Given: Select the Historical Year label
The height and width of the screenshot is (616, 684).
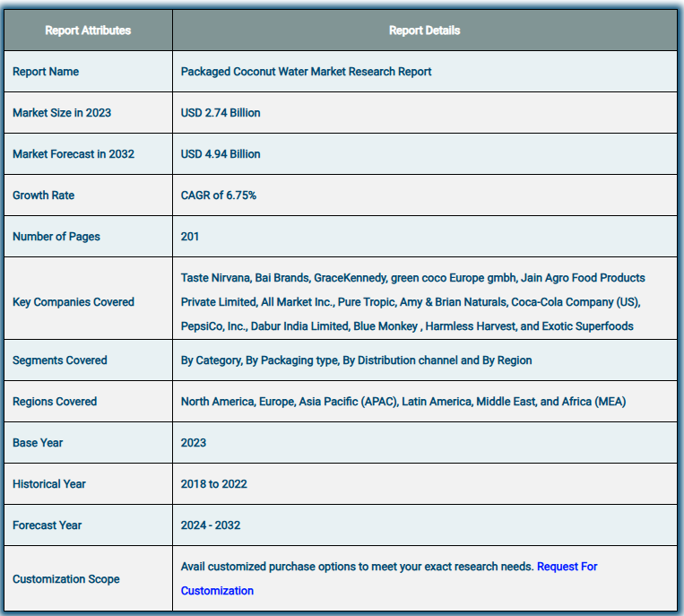Looking at the screenshot, I should point(49,484).
